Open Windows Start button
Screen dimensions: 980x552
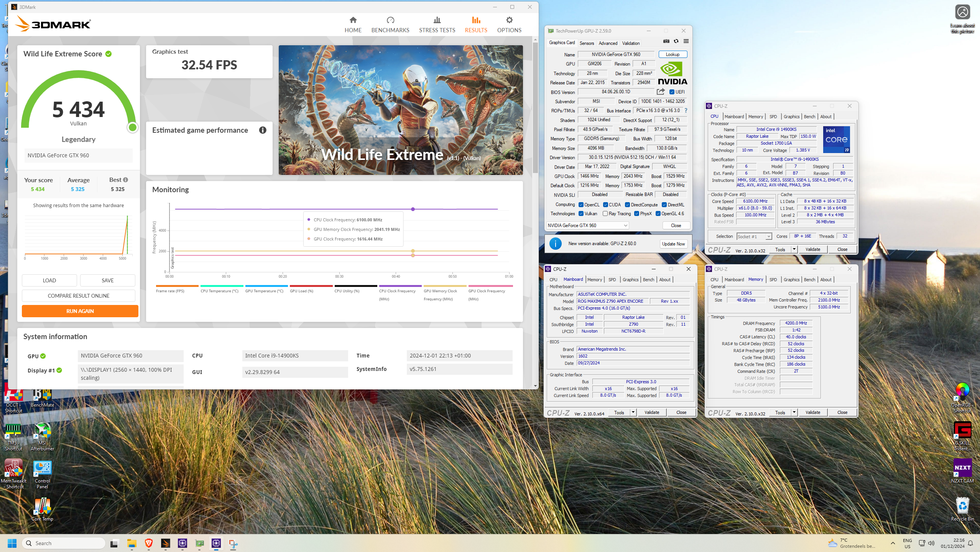(12, 543)
